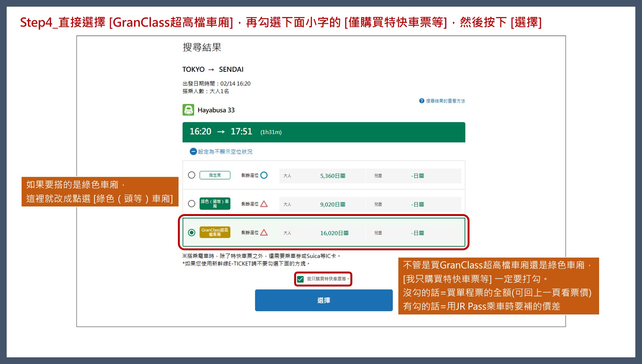The width and height of the screenshot is (642, 364).
Task: Select the 指定席 radio button
Action: (x=192, y=175)
